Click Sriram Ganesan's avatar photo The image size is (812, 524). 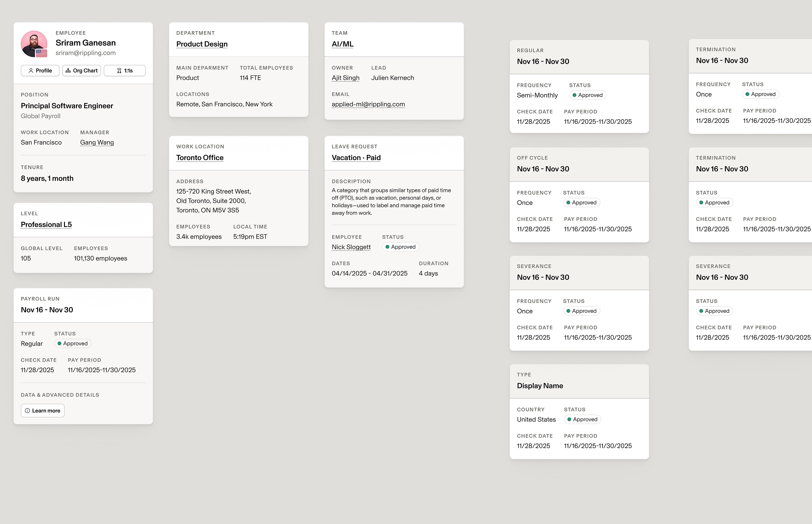point(34,44)
